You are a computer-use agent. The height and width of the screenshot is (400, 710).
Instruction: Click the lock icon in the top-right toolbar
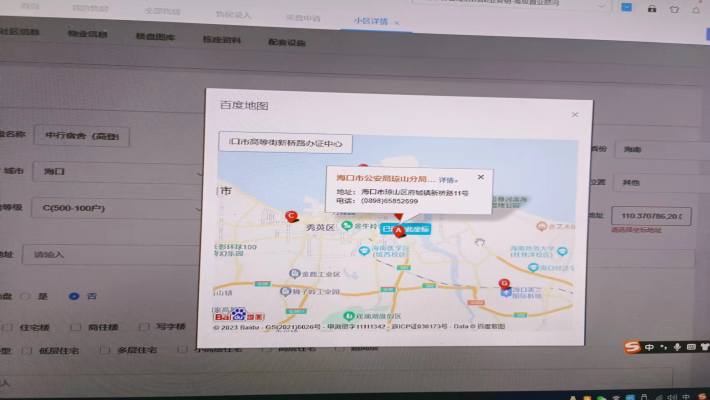(x=652, y=9)
